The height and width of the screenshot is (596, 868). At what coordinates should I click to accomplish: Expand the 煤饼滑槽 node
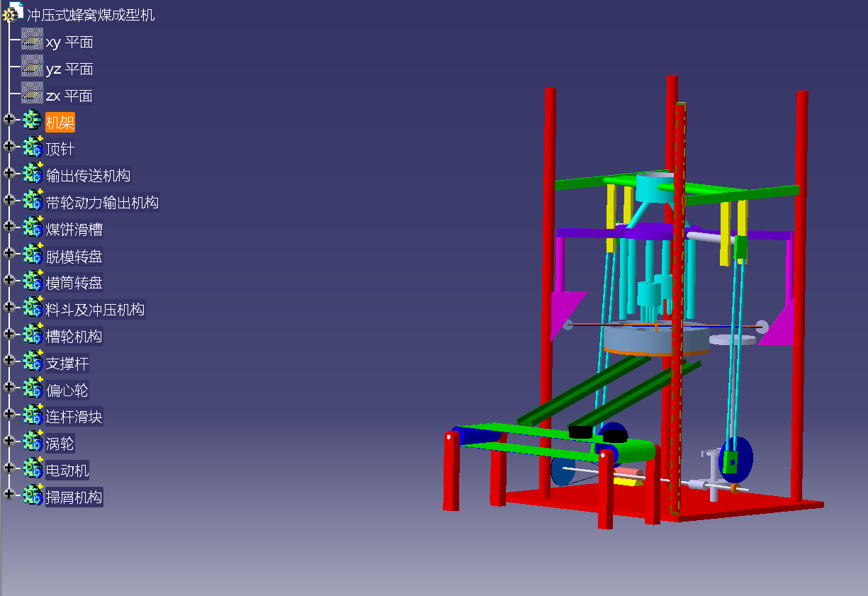[9, 226]
